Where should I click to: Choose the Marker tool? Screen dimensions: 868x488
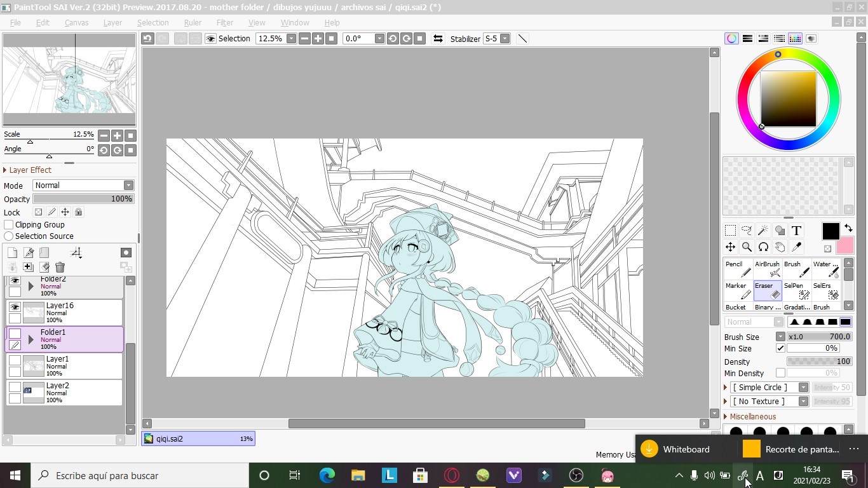click(x=738, y=290)
